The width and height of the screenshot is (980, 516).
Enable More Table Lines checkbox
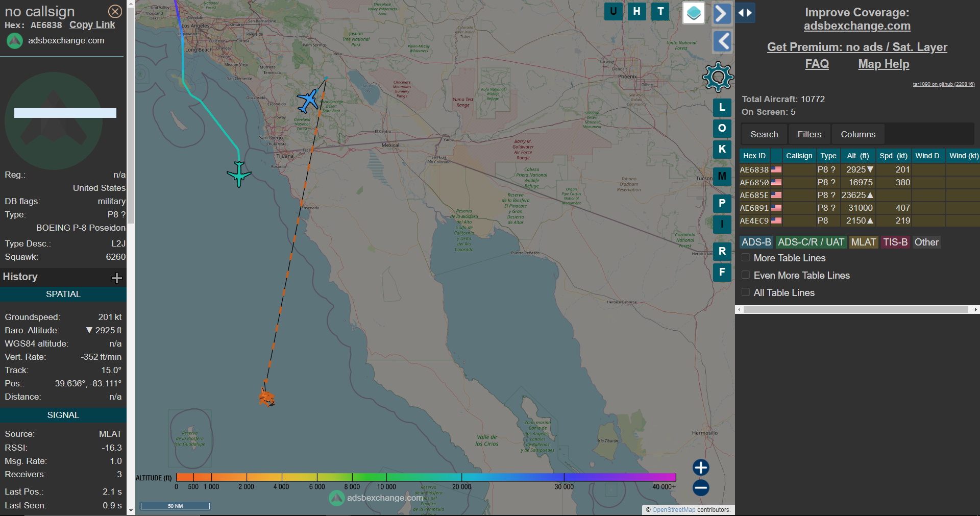(x=746, y=258)
